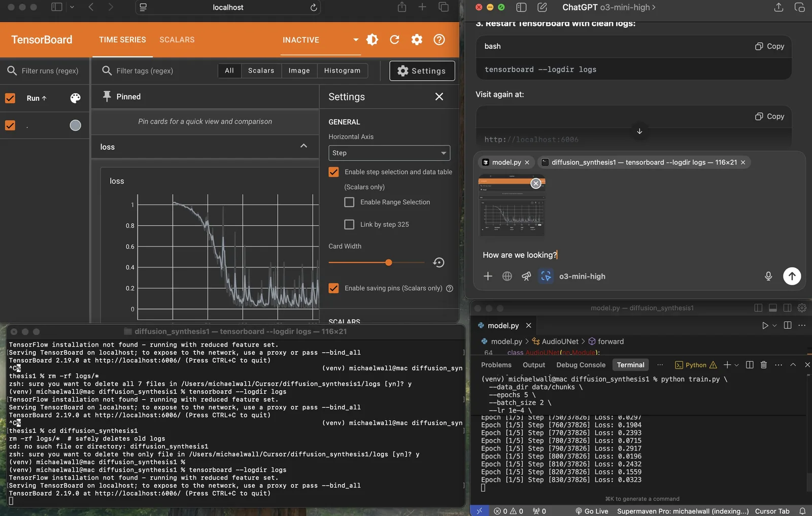The image size is (812, 516).
Task: Click ChatGPT microphone dictation icon
Action: (768, 276)
